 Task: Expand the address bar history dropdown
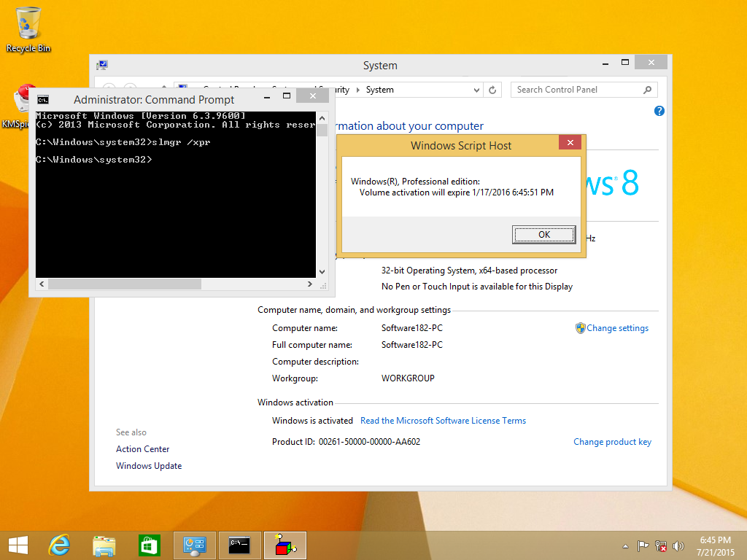click(x=476, y=90)
